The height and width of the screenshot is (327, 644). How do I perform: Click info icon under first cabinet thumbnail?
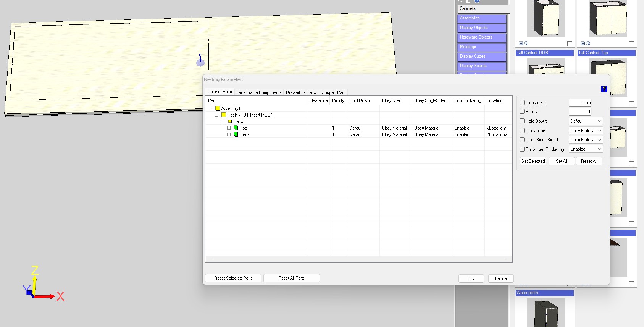point(526,44)
